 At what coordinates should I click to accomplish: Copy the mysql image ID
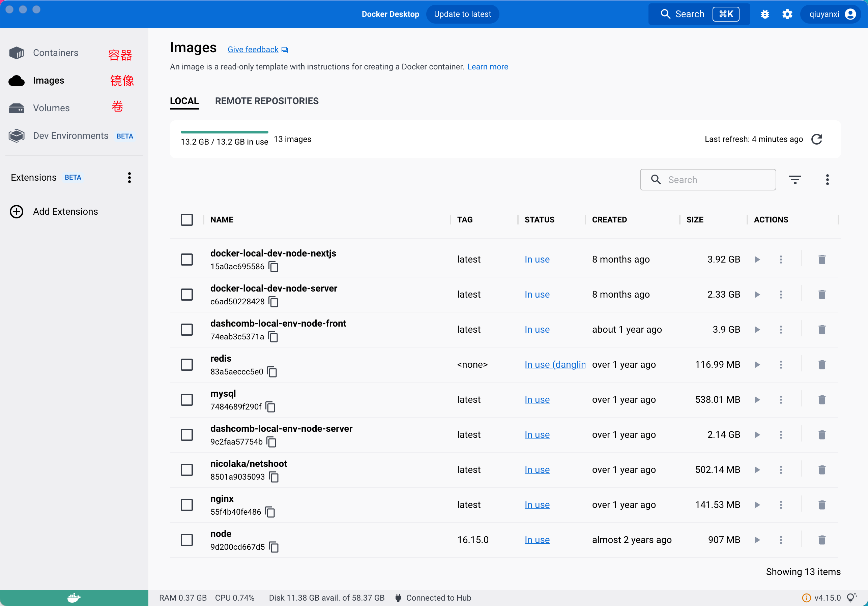(271, 407)
